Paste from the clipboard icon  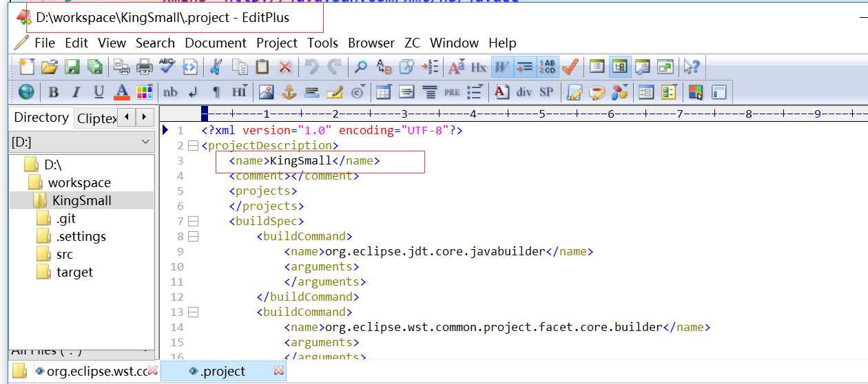(x=262, y=67)
